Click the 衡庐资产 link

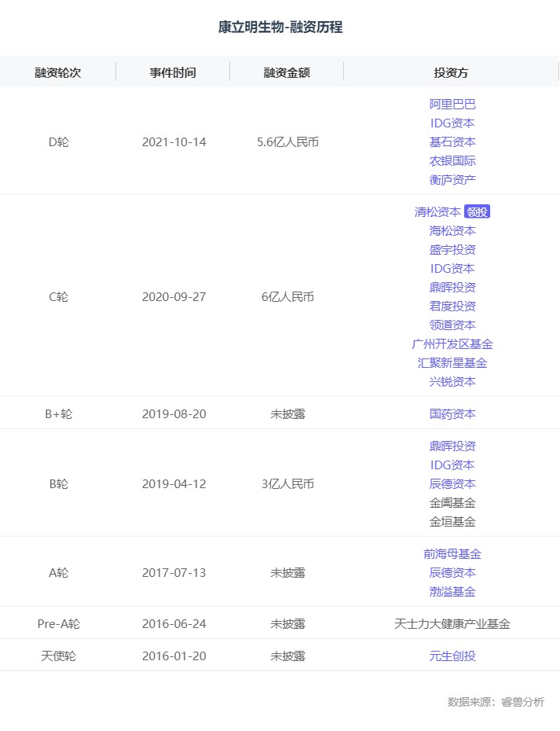452,180
